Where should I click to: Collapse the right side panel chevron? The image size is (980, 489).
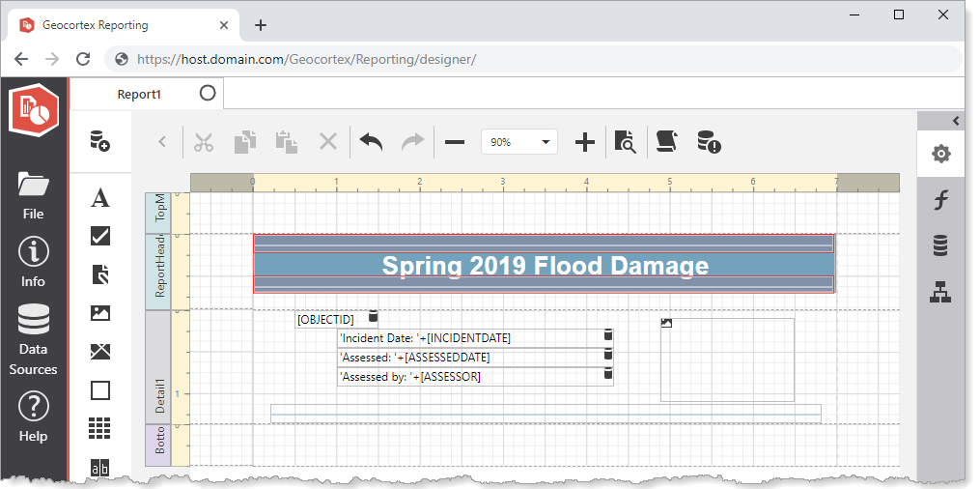pyautogui.click(x=956, y=121)
